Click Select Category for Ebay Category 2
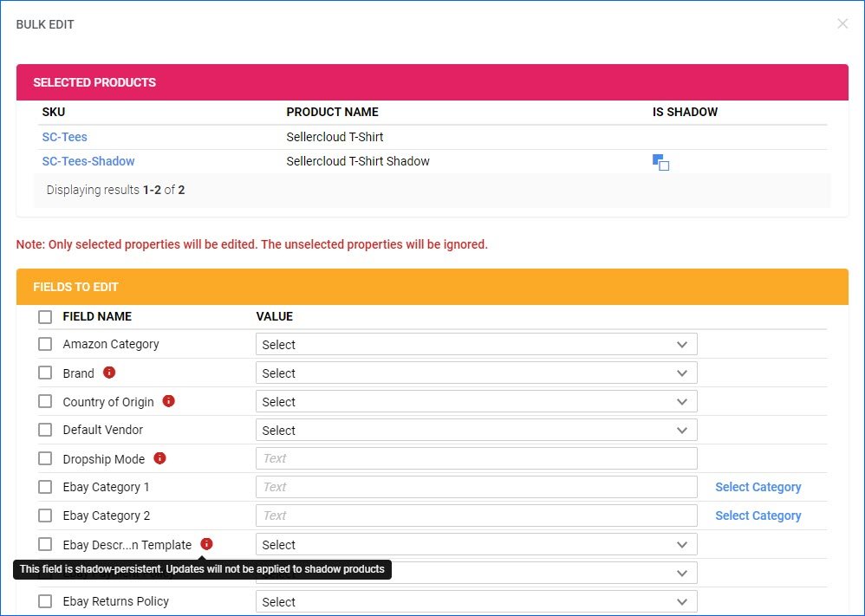Viewport: 865px width, 616px height. [758, 515]
